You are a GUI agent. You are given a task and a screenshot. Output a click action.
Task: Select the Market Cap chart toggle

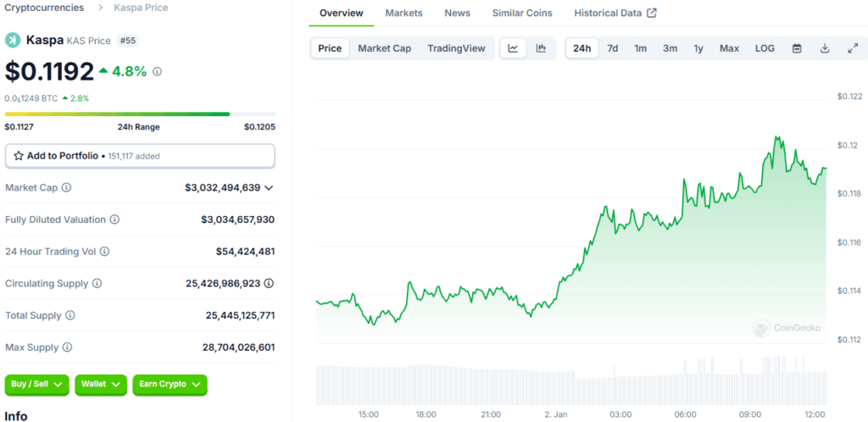[x=385, y=48]
